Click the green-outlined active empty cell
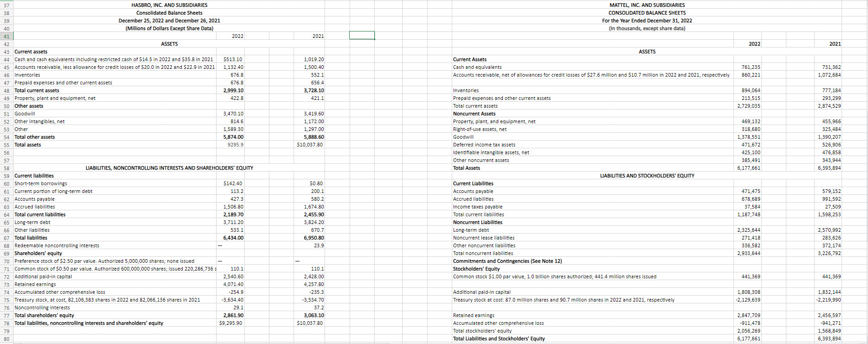 coord(362,35)
